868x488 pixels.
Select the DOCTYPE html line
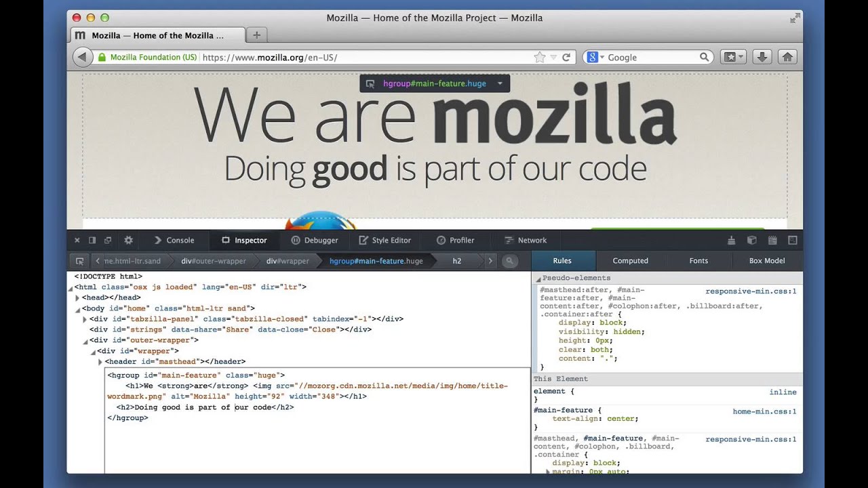[108, 276]
